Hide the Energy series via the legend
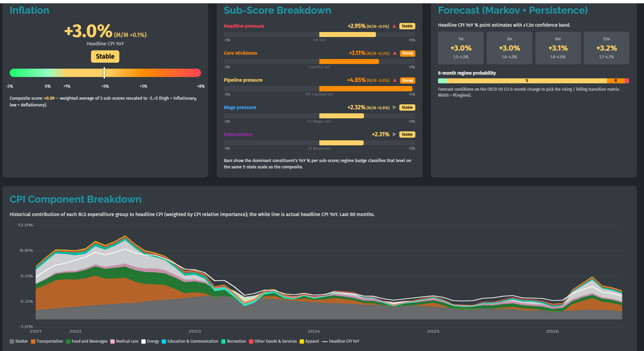 pos(150,341)
